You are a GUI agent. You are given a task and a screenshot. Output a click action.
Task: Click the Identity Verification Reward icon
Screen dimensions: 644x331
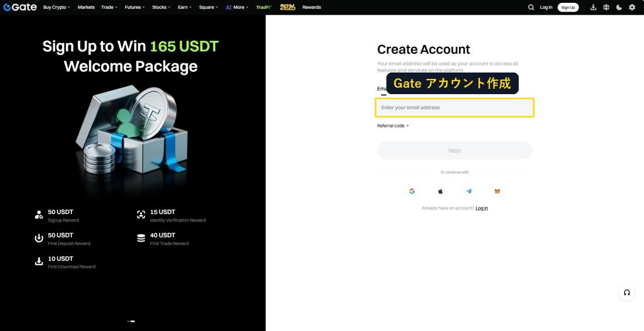click(x=141, y=215)
